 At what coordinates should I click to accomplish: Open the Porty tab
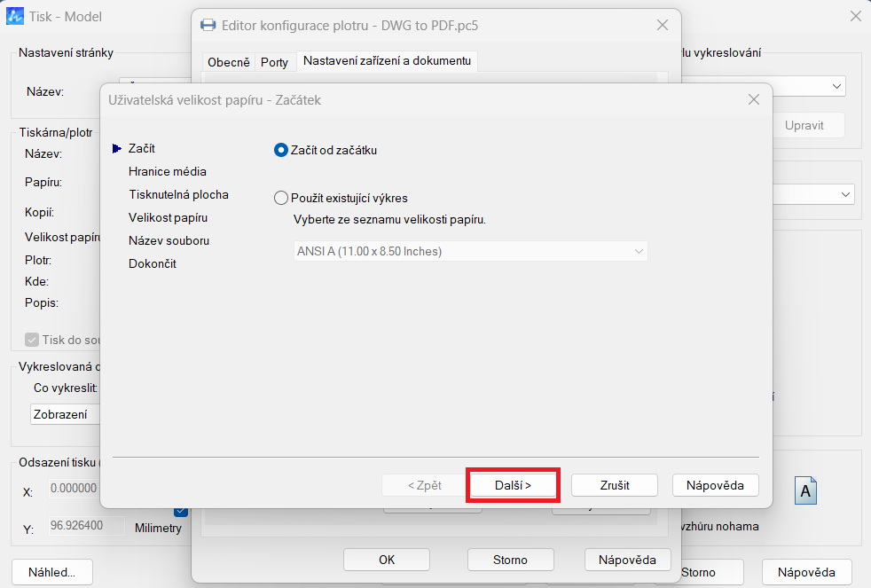(x=274, y=62)
